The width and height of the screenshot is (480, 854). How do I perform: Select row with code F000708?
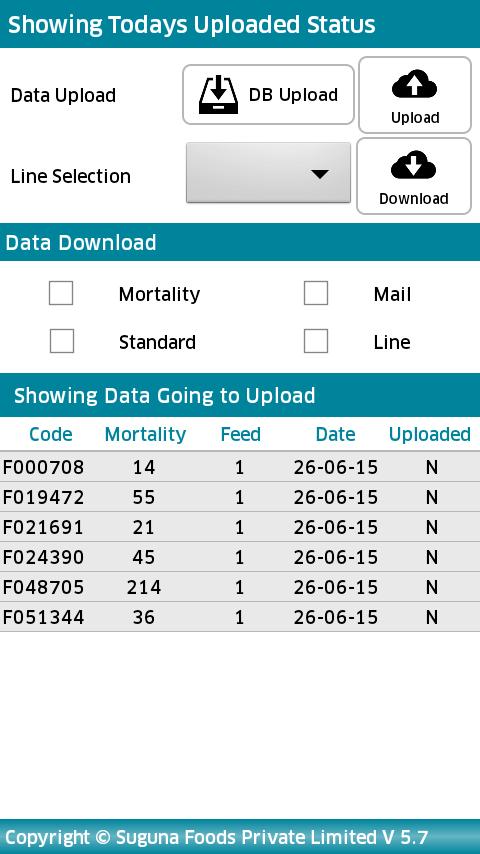240,467
